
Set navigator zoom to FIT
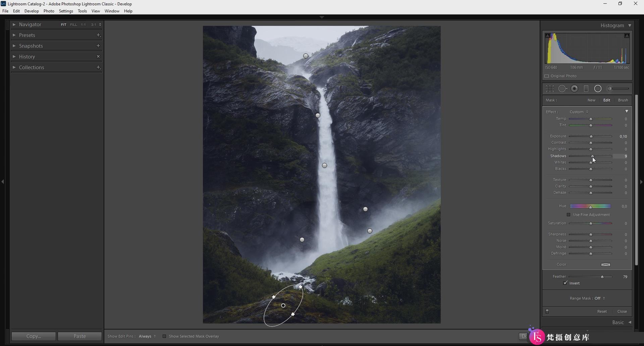[x=63, y=24]
